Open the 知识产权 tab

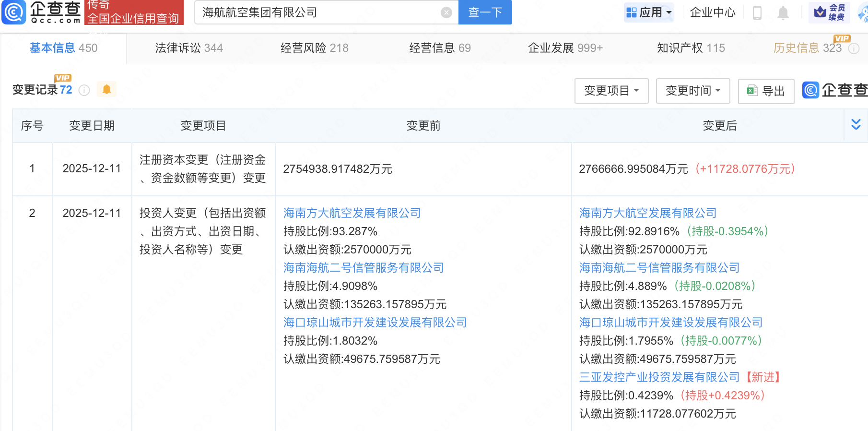[x=691, y=48]
